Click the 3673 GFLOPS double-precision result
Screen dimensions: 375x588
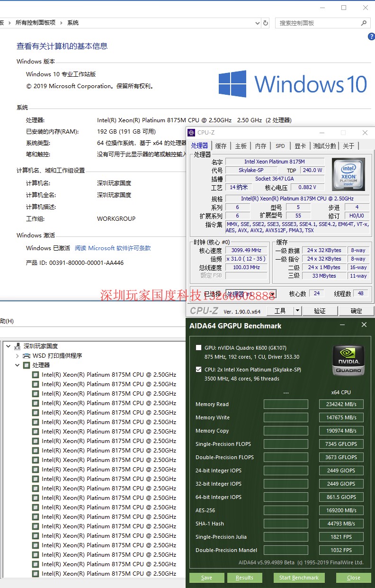(341, 457)
